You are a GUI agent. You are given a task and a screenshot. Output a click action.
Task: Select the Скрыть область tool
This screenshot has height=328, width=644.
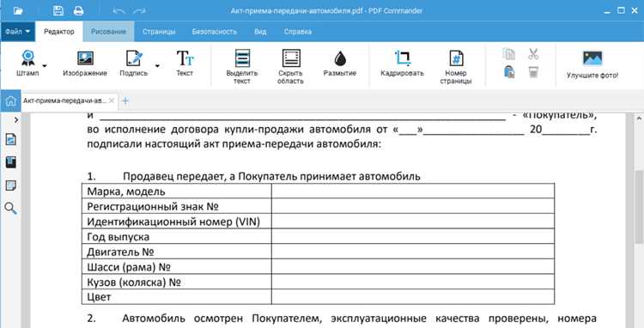pyautogui.click(x=291, y=66)
